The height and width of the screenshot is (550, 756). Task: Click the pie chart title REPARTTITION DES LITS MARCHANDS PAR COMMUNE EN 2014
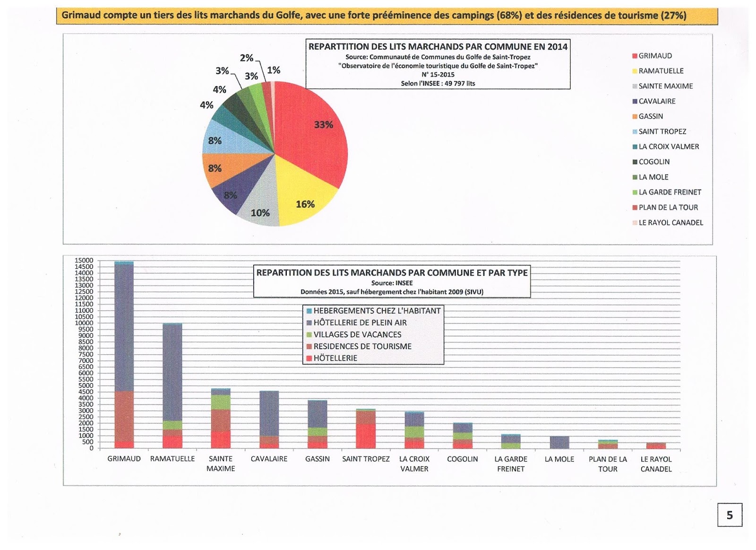click(x=438, y=47)
